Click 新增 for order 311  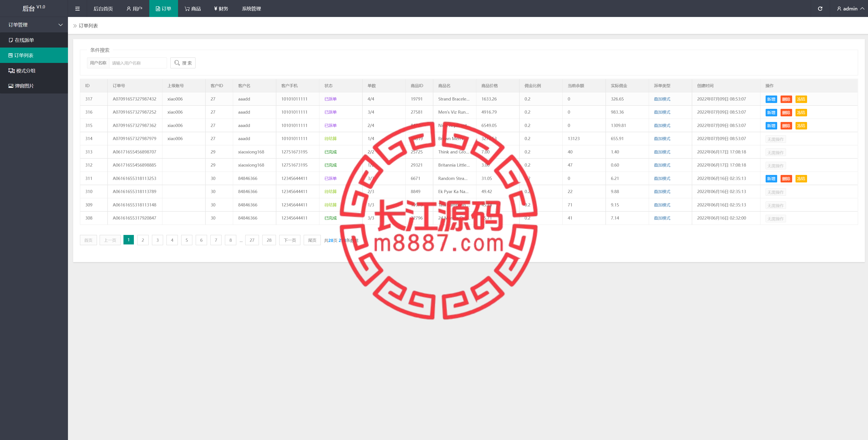(771, 179)
